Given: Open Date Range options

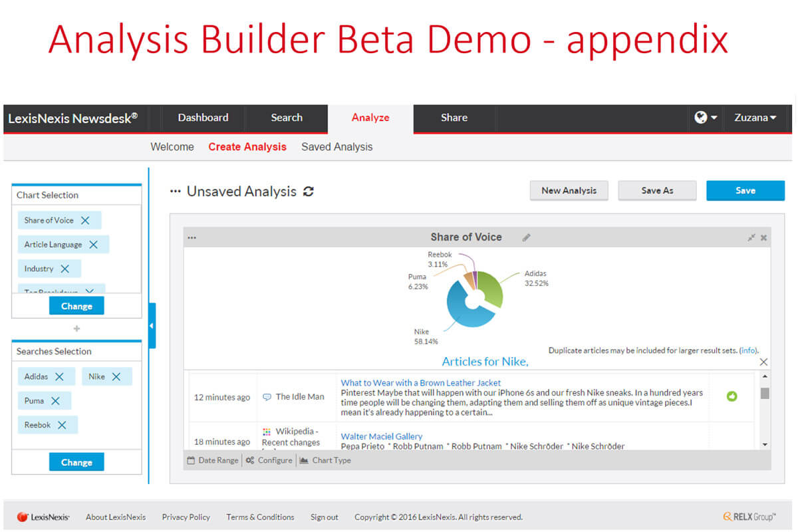Looking at the screenshot, I should pos(213,460).
